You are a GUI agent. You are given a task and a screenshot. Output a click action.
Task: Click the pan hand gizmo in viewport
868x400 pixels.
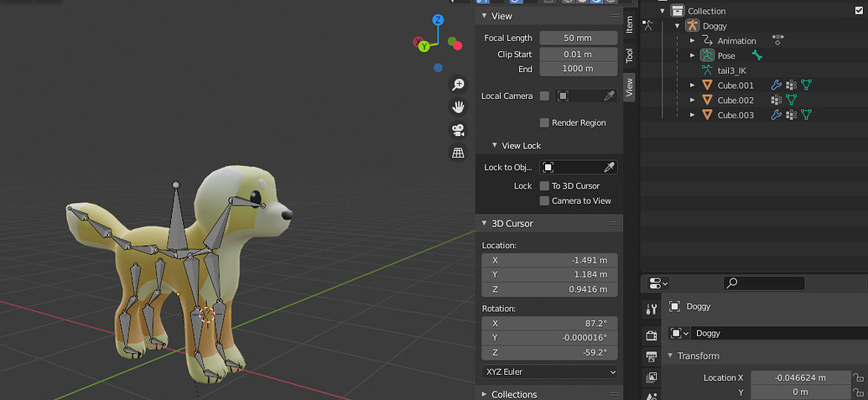[458, 107]
